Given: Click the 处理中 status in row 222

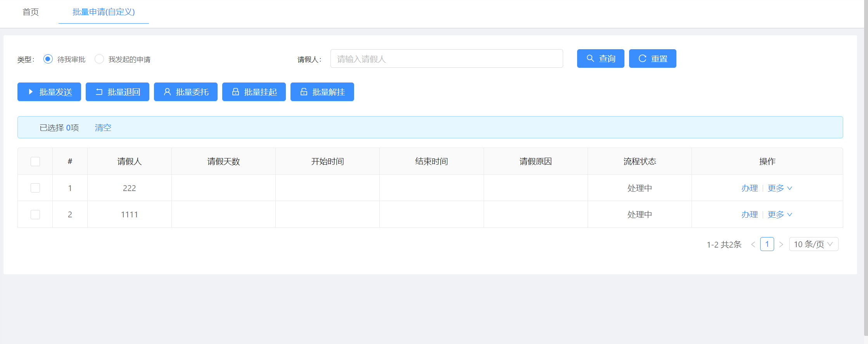Looking at the screenshot, I should click(x=640, y=188).
